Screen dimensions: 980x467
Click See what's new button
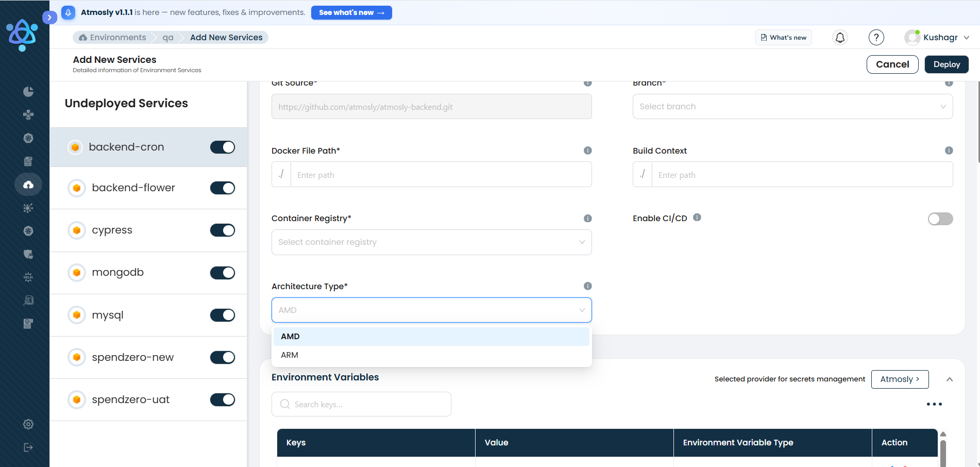click(351, 13)
